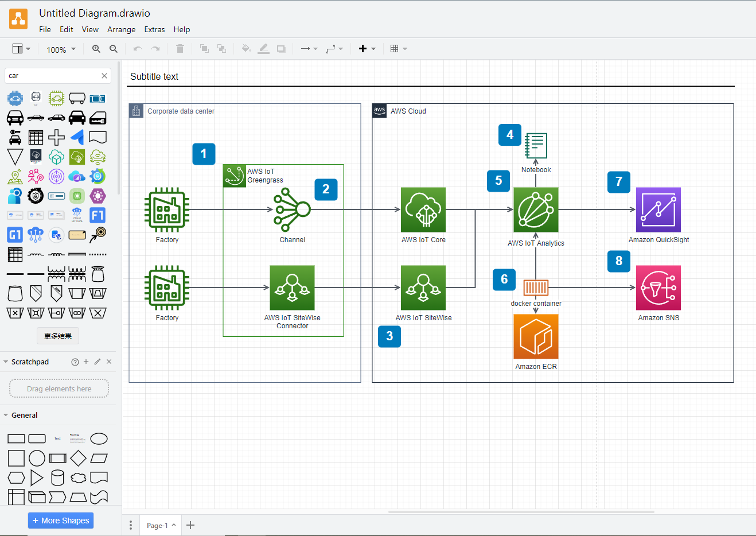Pick the cloud shape in General
The image size is (756, 536).
(x=78, y=477)
